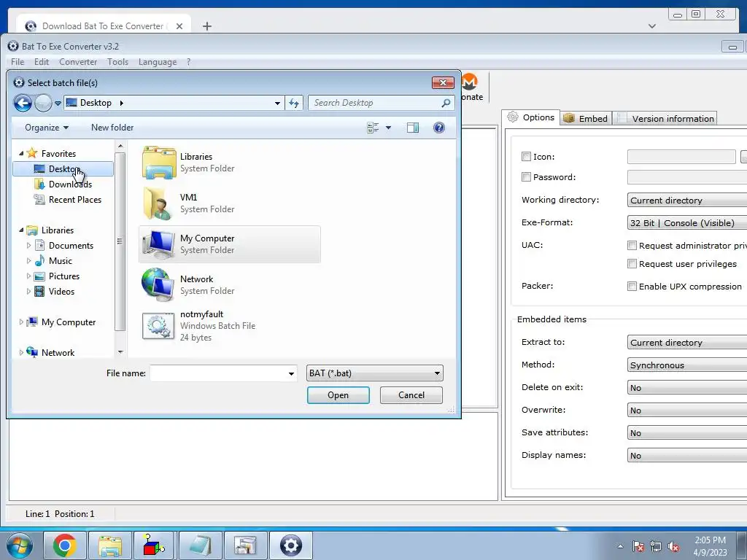Image resolution: width=747 pixels, height=560 pixels.
Task: Click the File name input field
Action: (219, 374)
